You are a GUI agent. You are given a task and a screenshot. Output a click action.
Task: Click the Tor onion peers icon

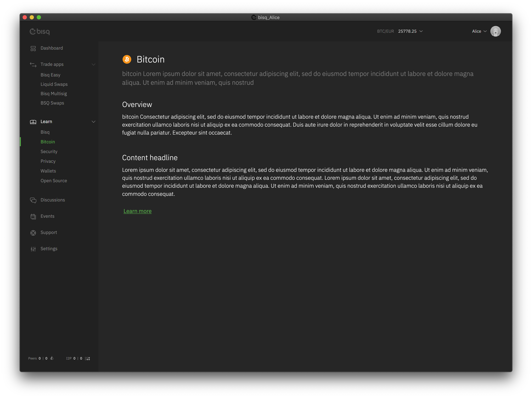[x=52, y=358]
